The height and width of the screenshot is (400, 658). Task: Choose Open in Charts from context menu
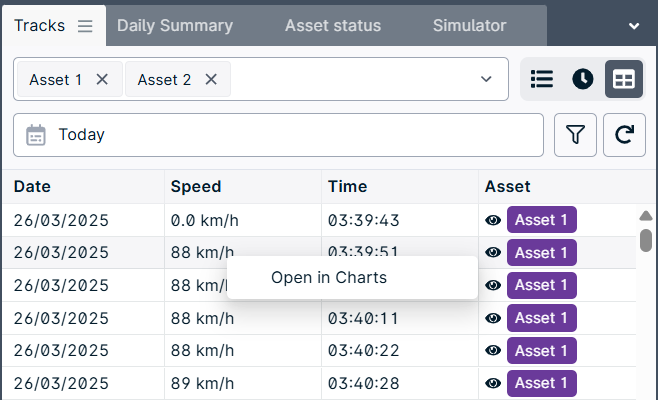tap(352, 277)
